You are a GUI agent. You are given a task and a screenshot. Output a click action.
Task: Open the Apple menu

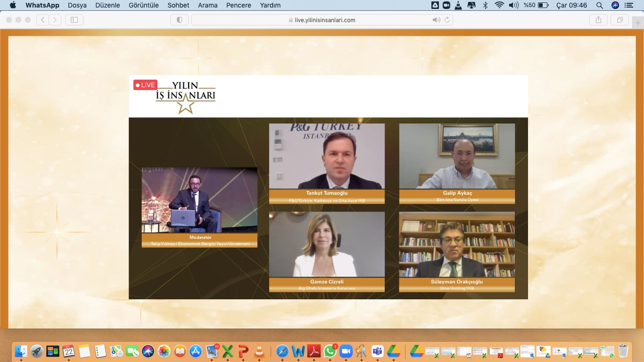(13, 5)
